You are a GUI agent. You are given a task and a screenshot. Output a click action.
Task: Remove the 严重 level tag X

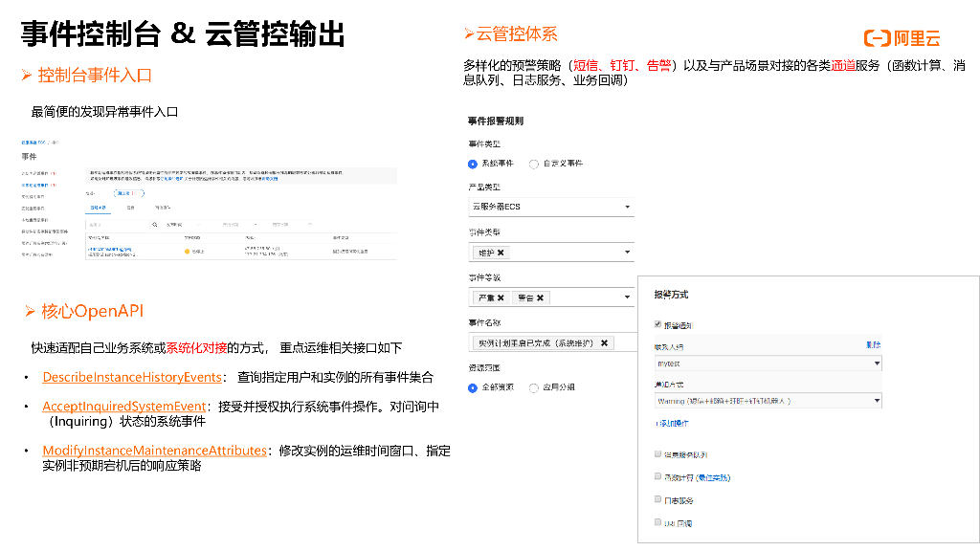[x=500, y=298]
